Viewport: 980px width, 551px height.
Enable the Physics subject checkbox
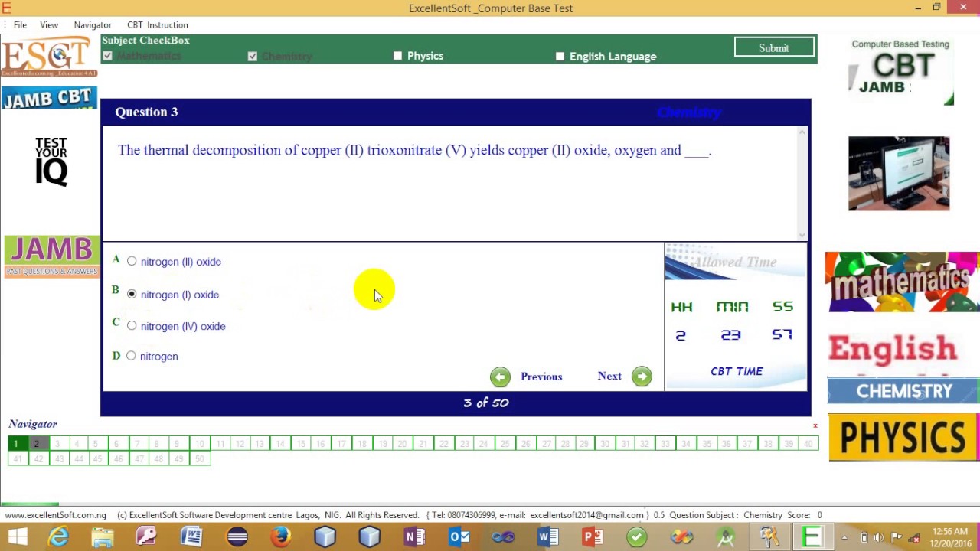tap(397, 56)
